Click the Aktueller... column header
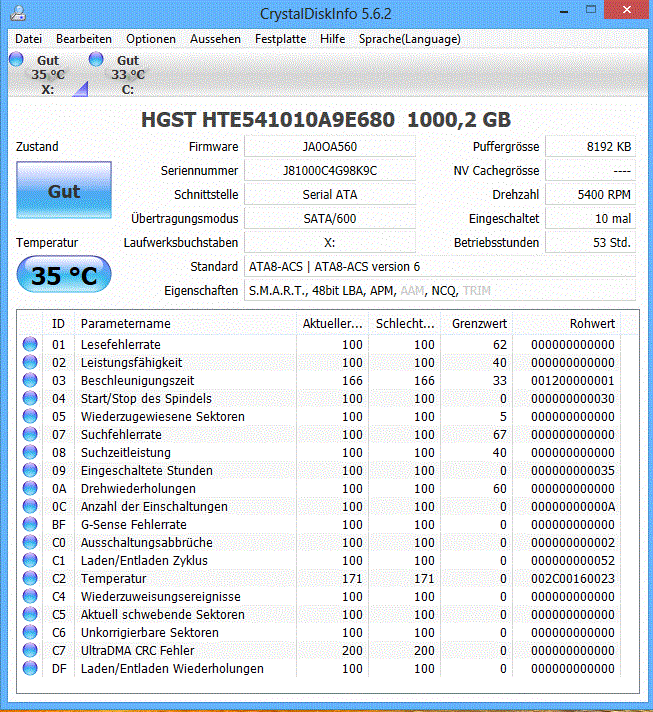The height and width of the screenshot is (712, 653). (x=332, y=324)
